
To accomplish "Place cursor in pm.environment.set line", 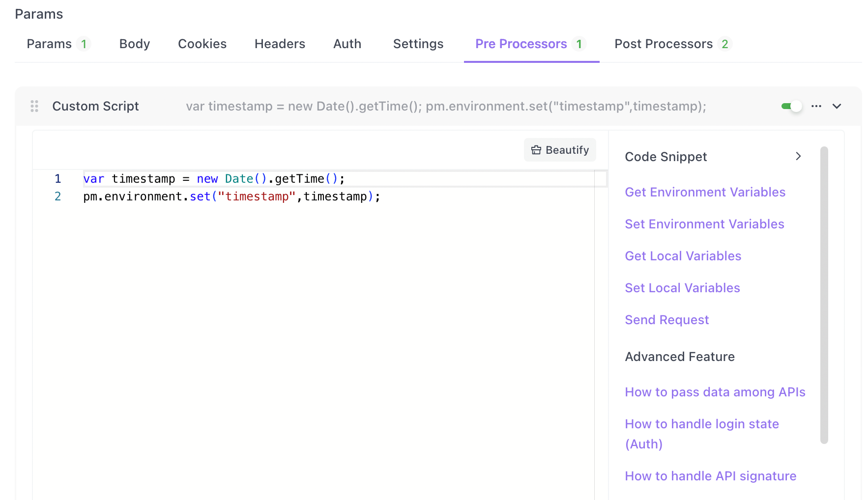I will [231, 196].
